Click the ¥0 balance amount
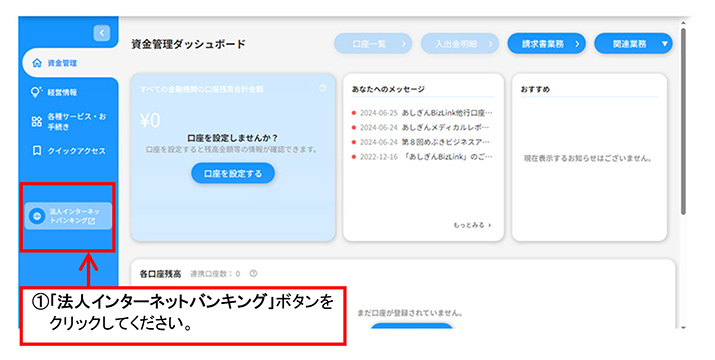Viewport: 715px width, 360px height. tap(150, 120)
